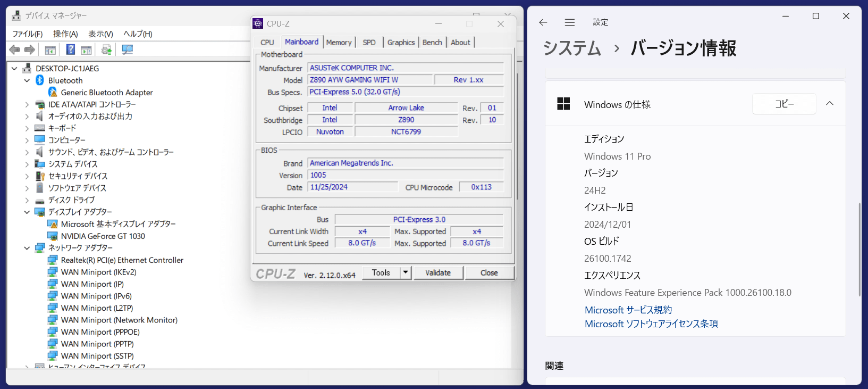The height and width of the screenshot is (389, 868).
Task: Click the Microsoft basic display adapter warning icon
Action: (x=53, y=224)
